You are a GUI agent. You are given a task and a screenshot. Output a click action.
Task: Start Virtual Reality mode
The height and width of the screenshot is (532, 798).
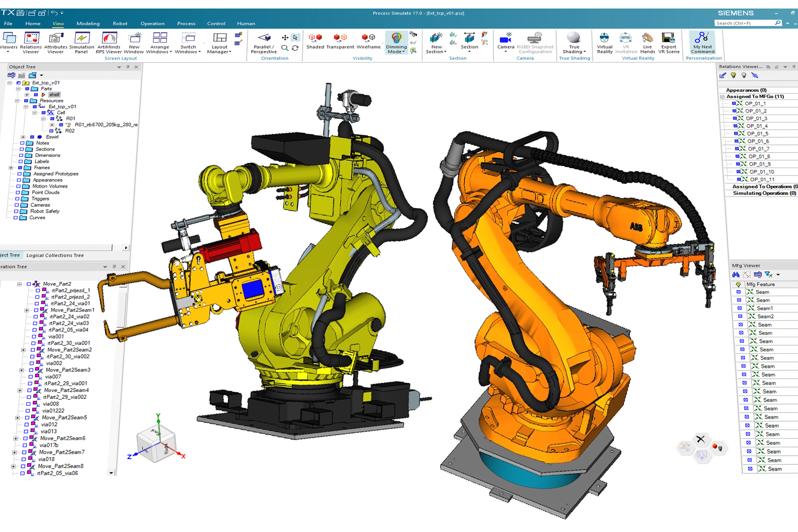(x=604, y=43)
